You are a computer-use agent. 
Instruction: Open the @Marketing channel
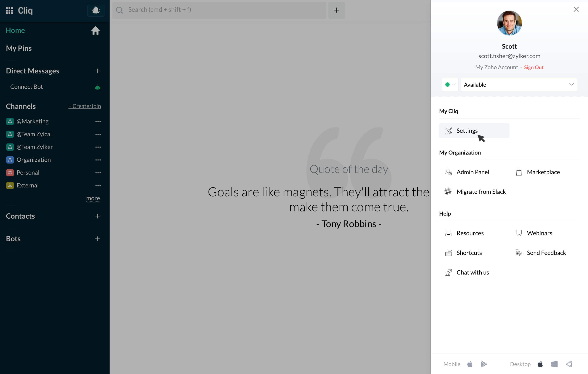pyautogui.click(x=32, y=121)
